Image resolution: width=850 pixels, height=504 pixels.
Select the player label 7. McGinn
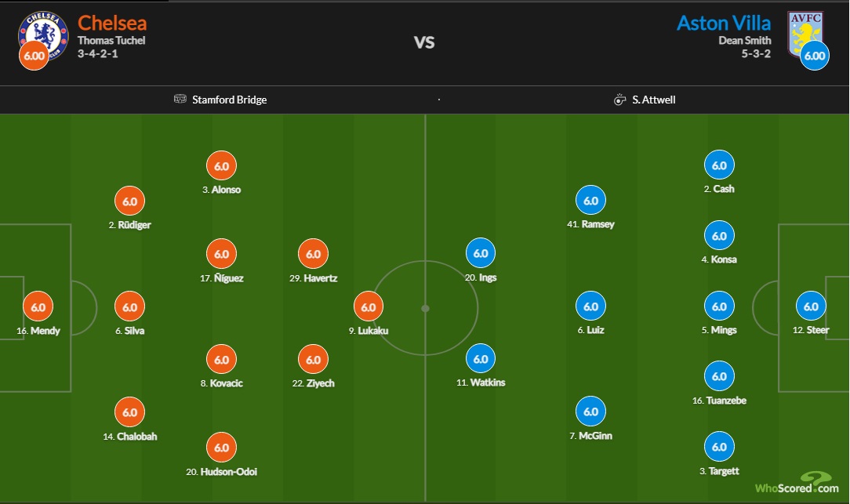590,436
